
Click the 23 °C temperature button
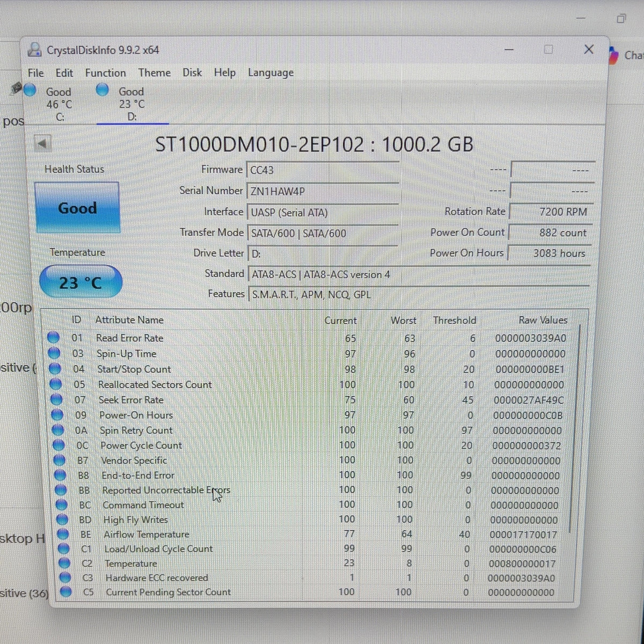[80, 282]
